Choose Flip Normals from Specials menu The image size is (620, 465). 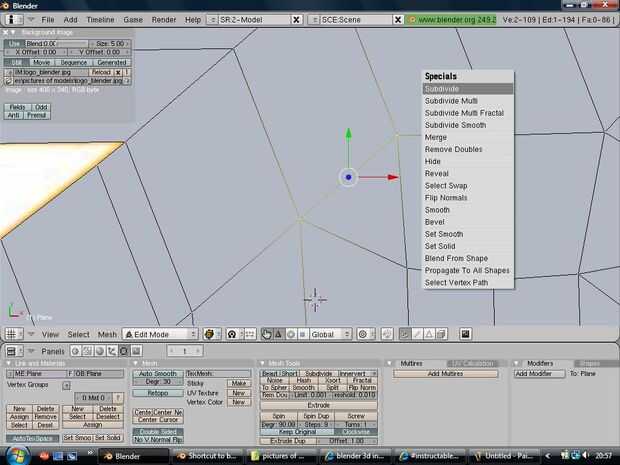(468, 198)
